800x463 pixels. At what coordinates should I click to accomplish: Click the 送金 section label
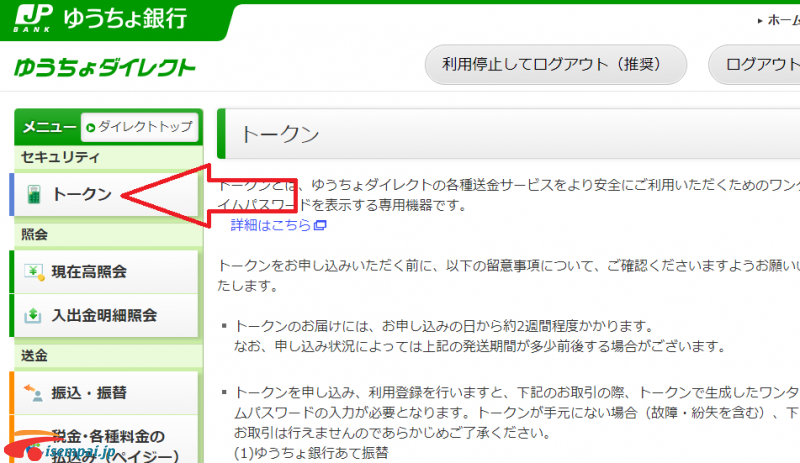click(34, 355)
